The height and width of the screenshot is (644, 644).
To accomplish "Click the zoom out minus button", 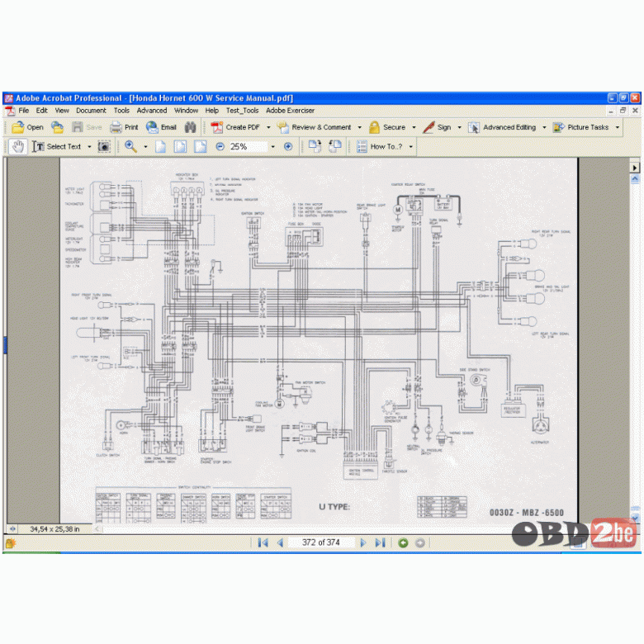I will 220,147.
